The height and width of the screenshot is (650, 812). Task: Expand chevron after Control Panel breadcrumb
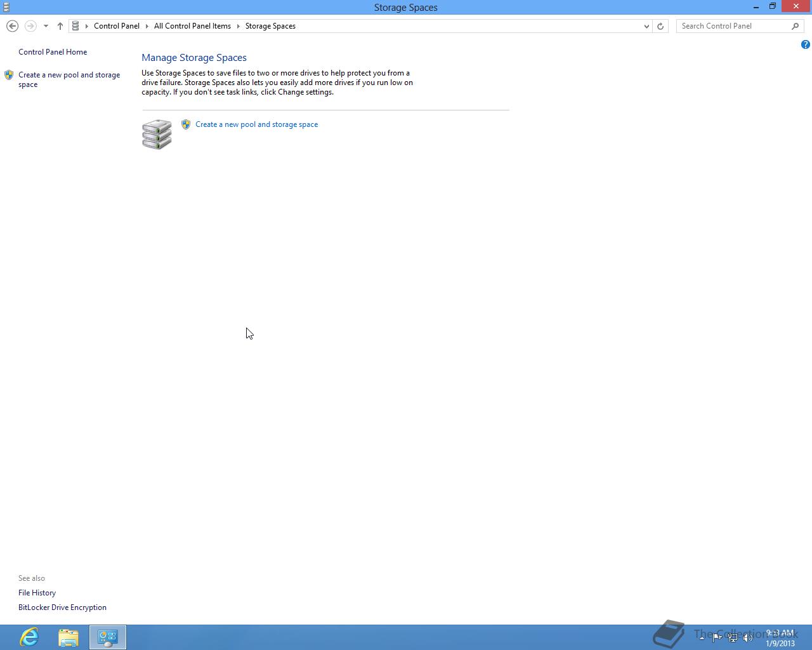pos(147,26)
